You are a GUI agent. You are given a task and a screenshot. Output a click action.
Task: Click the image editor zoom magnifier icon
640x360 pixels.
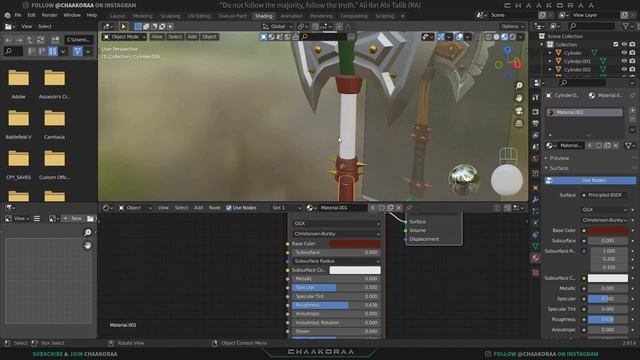(x=87, y=232)
